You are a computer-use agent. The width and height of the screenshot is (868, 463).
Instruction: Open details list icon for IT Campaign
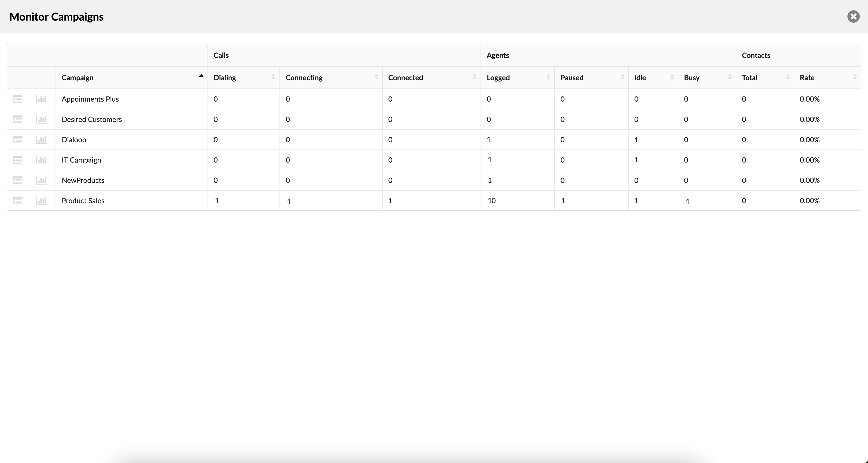point(17,160)
